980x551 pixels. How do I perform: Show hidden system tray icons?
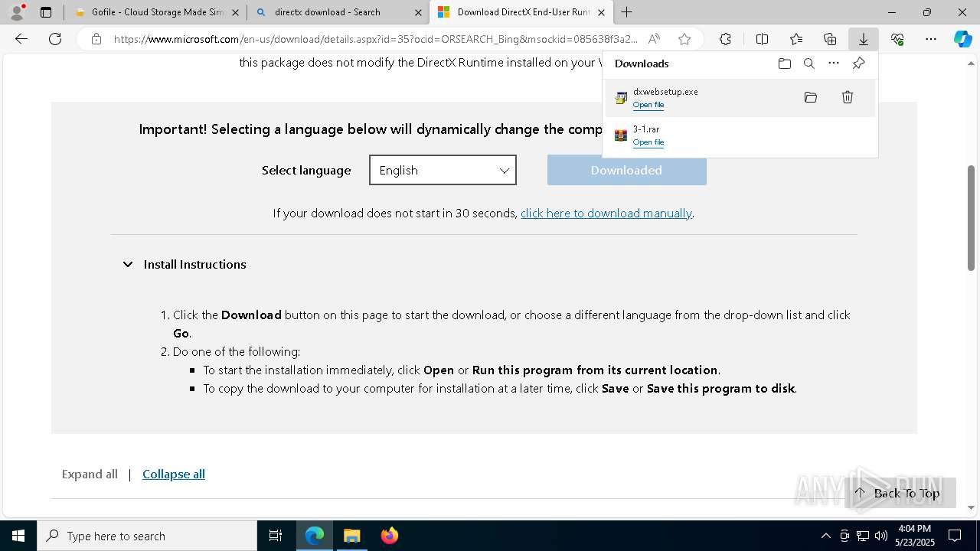coord(825,536)
